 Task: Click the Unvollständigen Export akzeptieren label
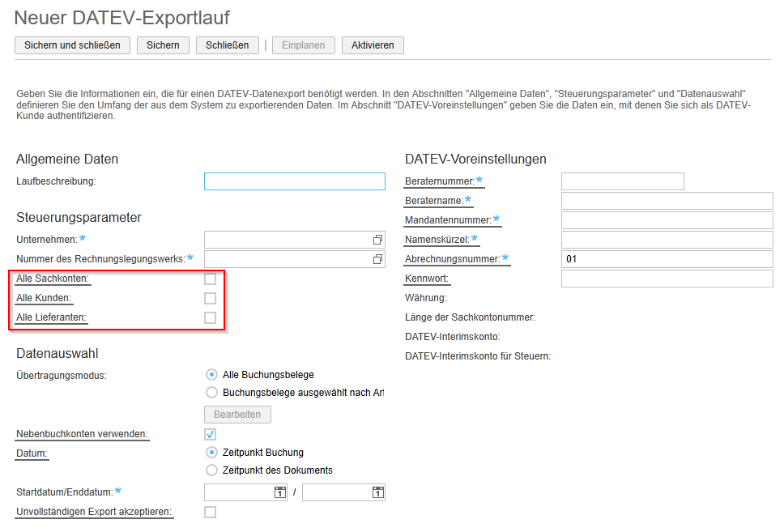click(94, 512)
